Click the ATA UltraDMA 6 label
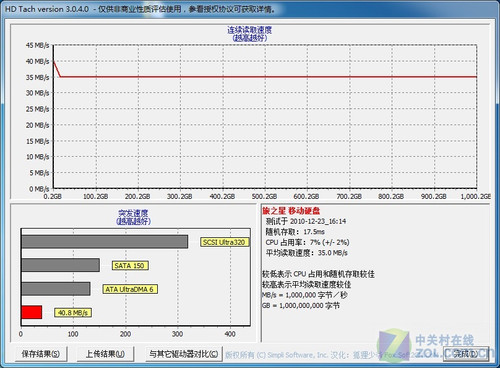 [130, 289]
